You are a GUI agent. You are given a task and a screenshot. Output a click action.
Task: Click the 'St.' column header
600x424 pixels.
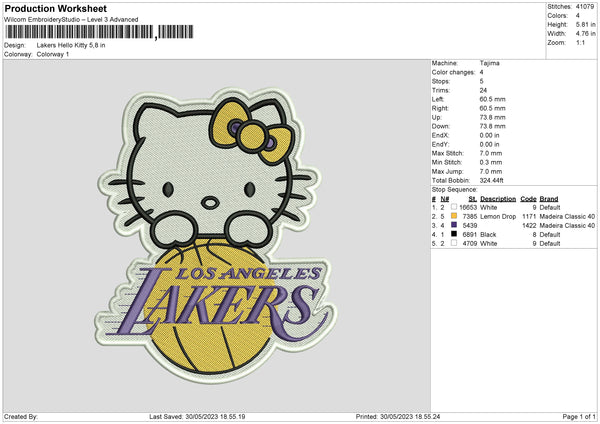click(x=473, y=199)
